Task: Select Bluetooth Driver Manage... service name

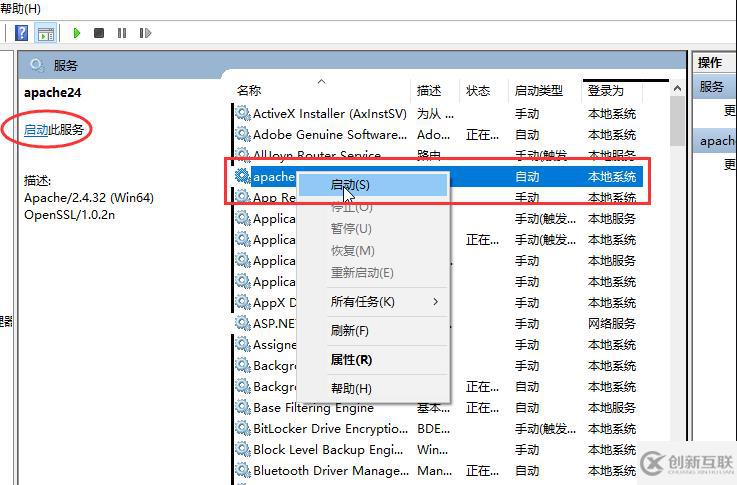Action: 331,471
